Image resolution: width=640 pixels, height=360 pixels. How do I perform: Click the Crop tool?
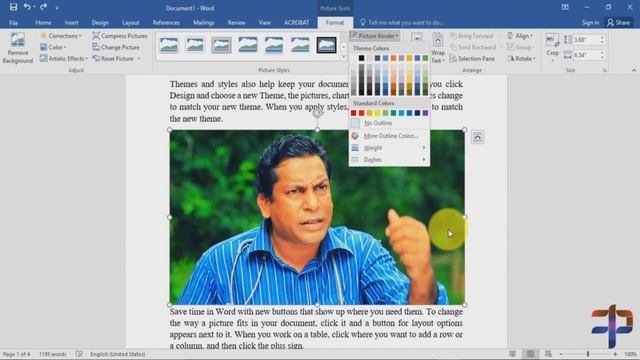click(x=552, y=46)
